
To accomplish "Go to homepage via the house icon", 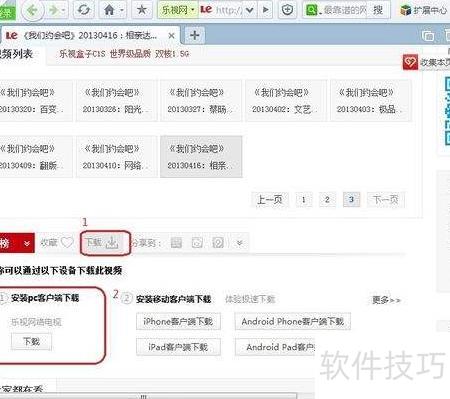I will click(x=109, y=10).
